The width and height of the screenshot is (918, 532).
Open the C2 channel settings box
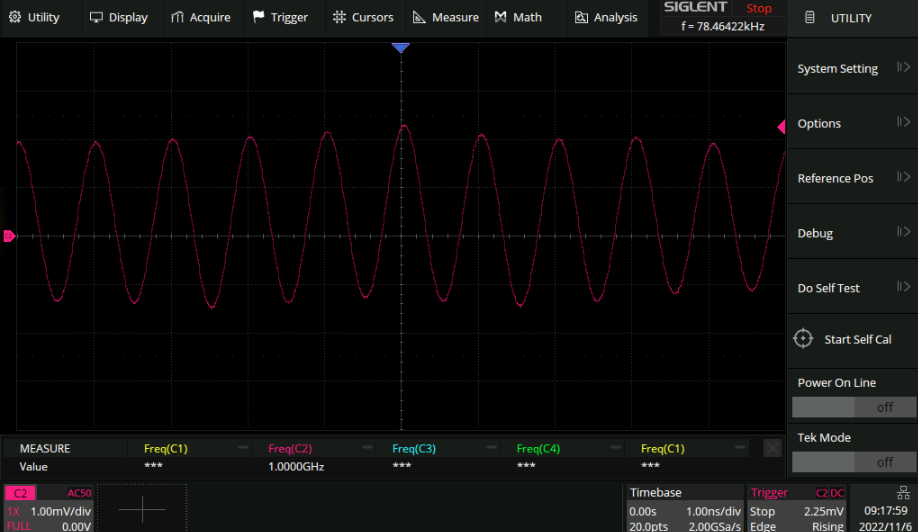click(49, 508)
